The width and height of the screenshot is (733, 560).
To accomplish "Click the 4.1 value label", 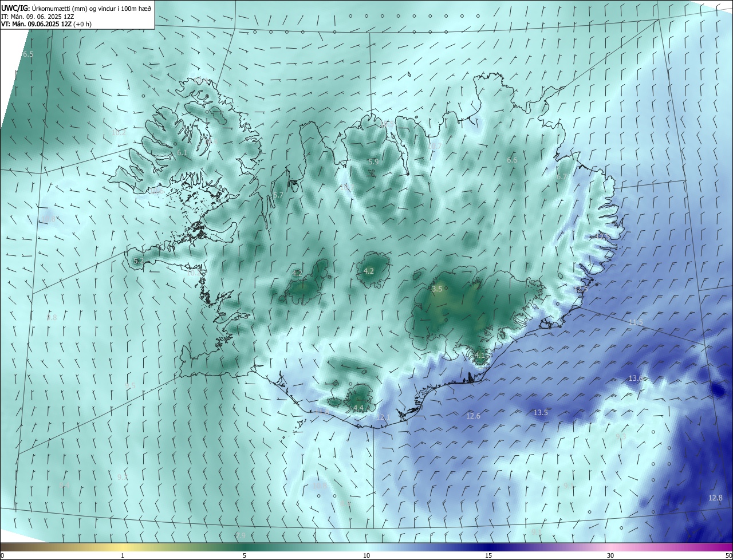I will 480,356.
